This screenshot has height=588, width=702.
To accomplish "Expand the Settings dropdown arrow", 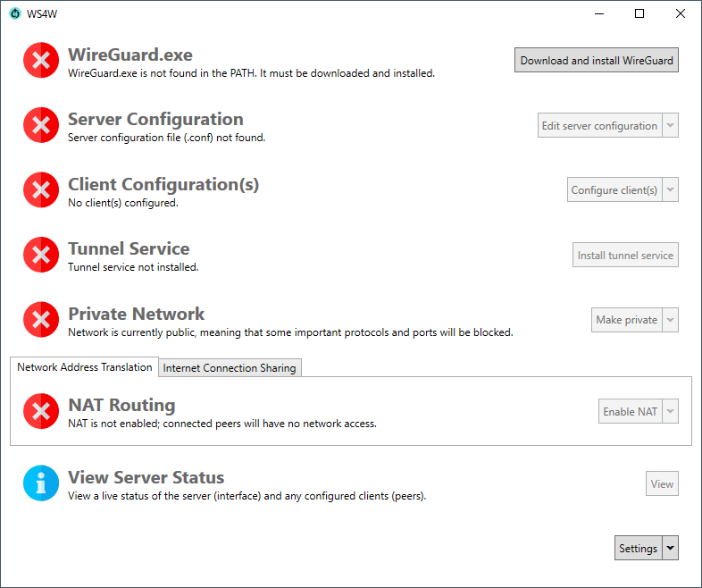I will coord(670,548).
